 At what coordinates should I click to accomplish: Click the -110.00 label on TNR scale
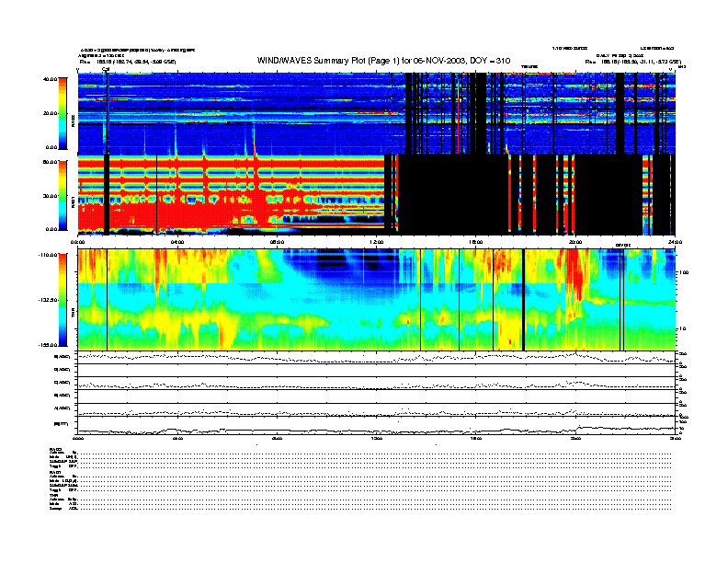point(48,255)
